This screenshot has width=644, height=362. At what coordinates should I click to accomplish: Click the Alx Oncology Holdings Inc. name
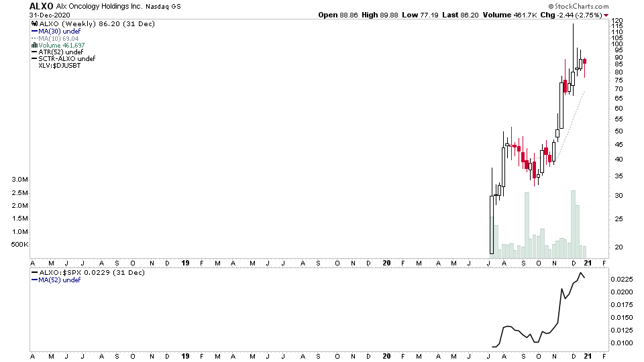(x=99, y=7)
